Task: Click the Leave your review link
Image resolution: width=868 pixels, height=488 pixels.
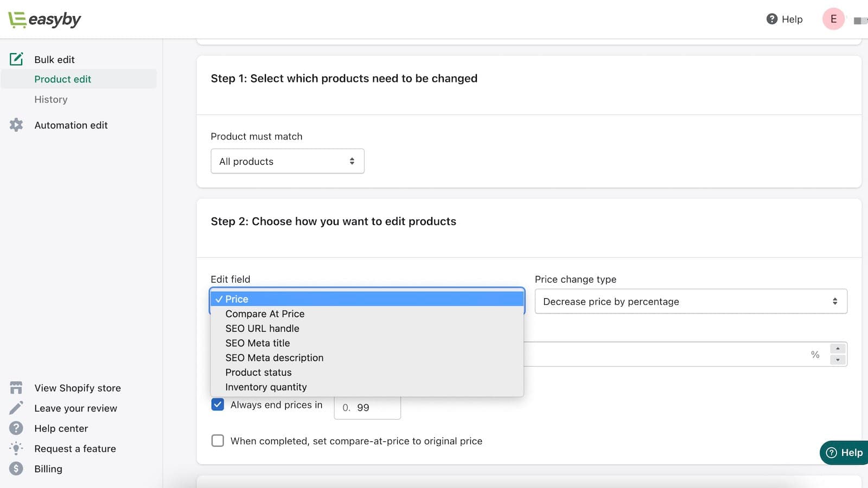Action: pos(75,408)
